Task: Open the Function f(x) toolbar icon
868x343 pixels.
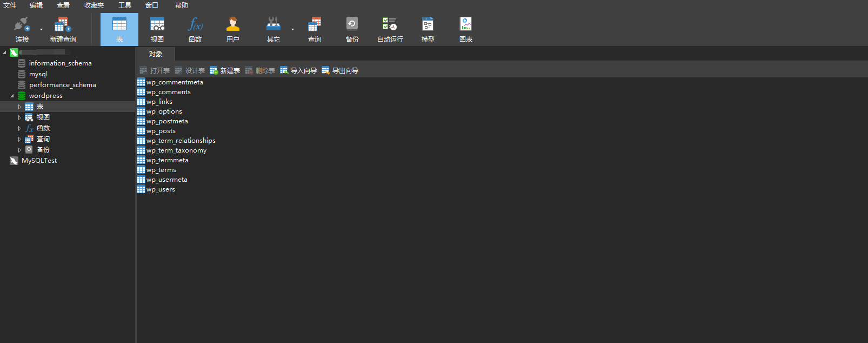Action: tap(195, 24)
